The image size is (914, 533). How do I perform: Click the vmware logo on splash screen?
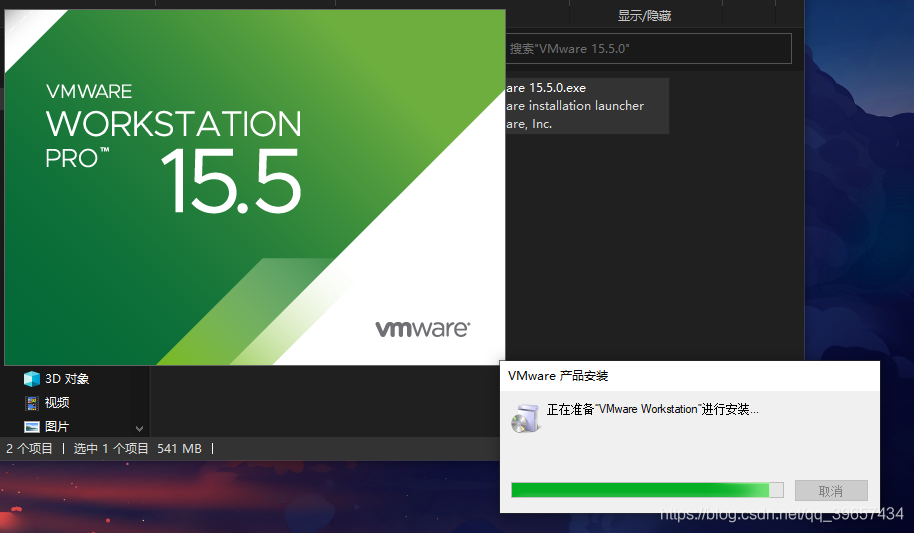tap(423, 328)
